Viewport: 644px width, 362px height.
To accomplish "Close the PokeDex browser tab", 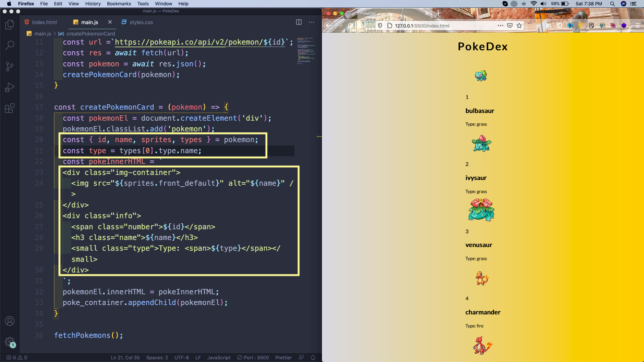I will (427, 13).
